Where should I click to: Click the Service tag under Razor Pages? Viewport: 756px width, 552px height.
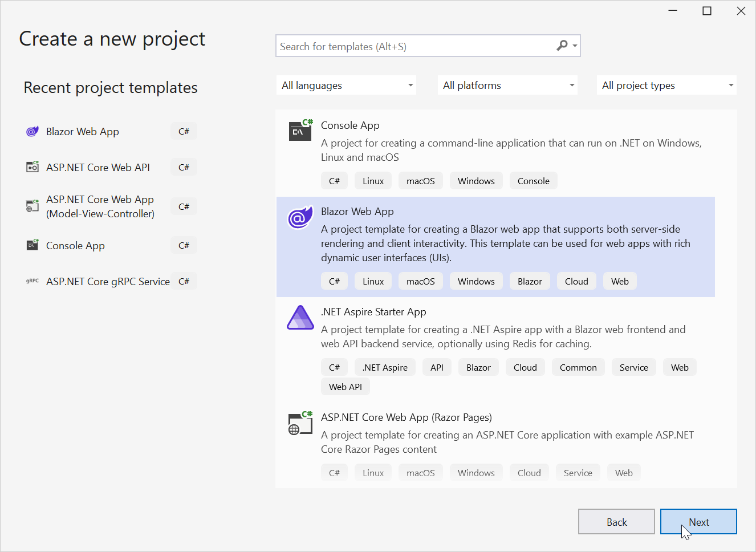tap(578, 473)
